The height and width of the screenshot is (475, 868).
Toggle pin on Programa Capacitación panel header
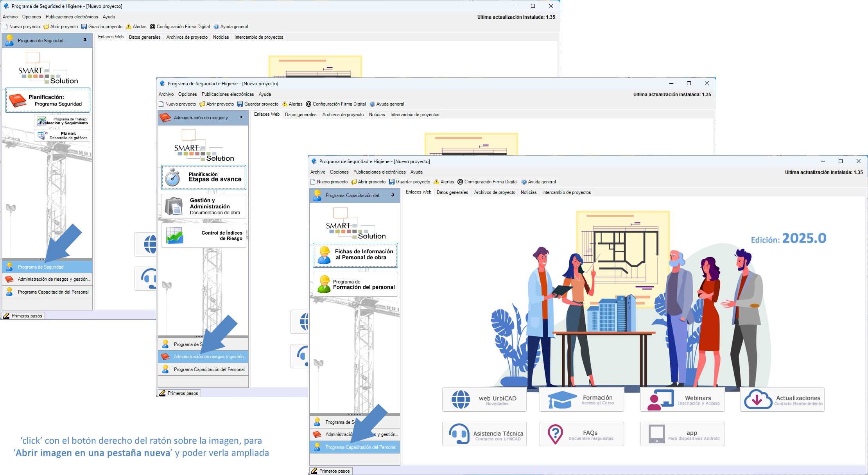[393, 195]
